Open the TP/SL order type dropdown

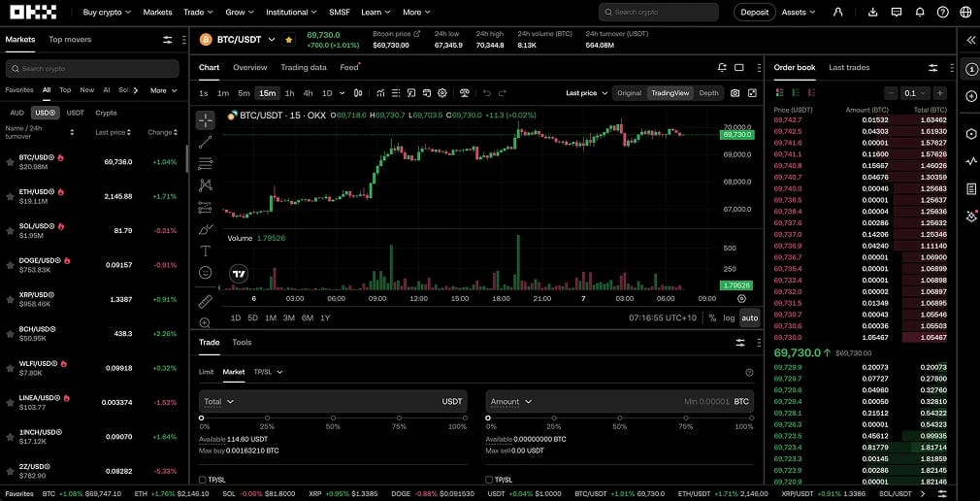[x=268, y=372]
